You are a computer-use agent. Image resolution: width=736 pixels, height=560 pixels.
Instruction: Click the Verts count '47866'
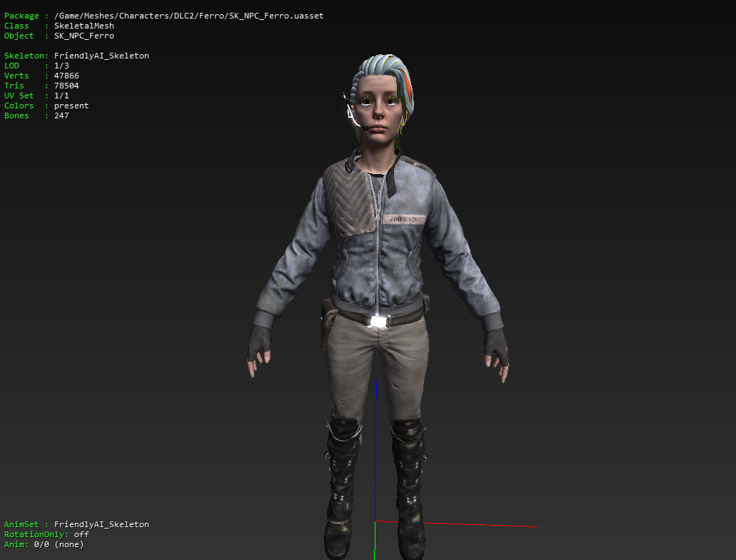[x=66, y=76]
